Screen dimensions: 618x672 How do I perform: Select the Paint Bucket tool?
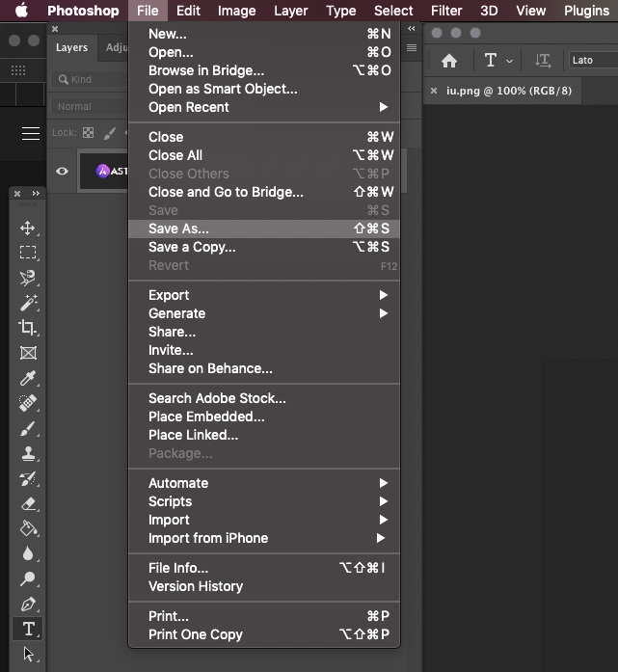[x=28, y=528]
